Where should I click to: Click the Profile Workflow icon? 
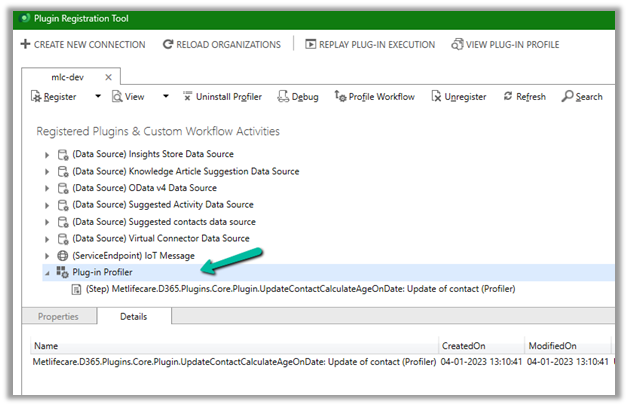point(340,97)
